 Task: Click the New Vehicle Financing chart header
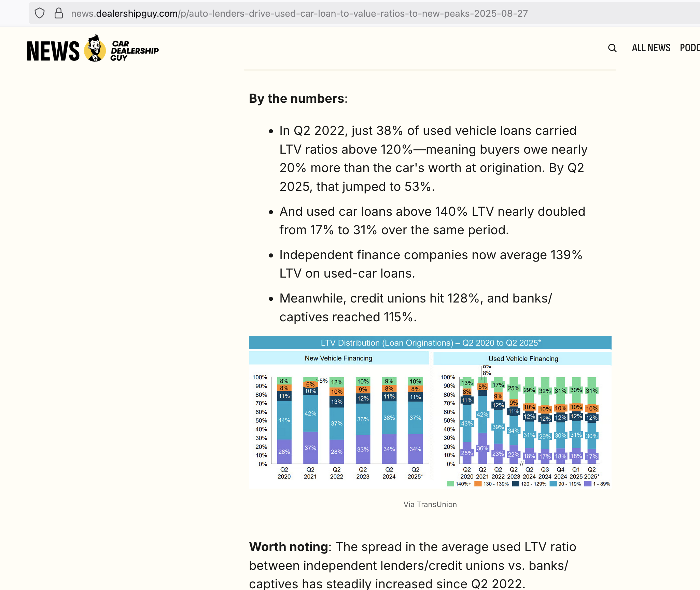coord(338,358)
